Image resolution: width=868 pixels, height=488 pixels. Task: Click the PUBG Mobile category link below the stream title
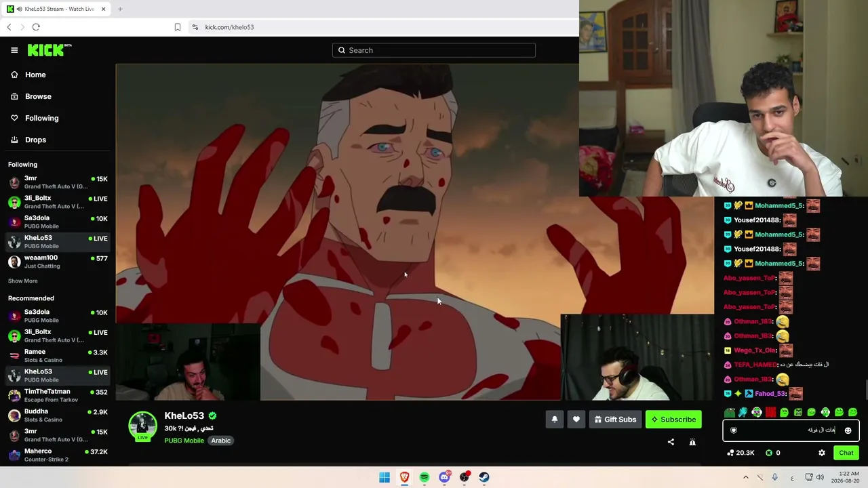coord(184,441)
